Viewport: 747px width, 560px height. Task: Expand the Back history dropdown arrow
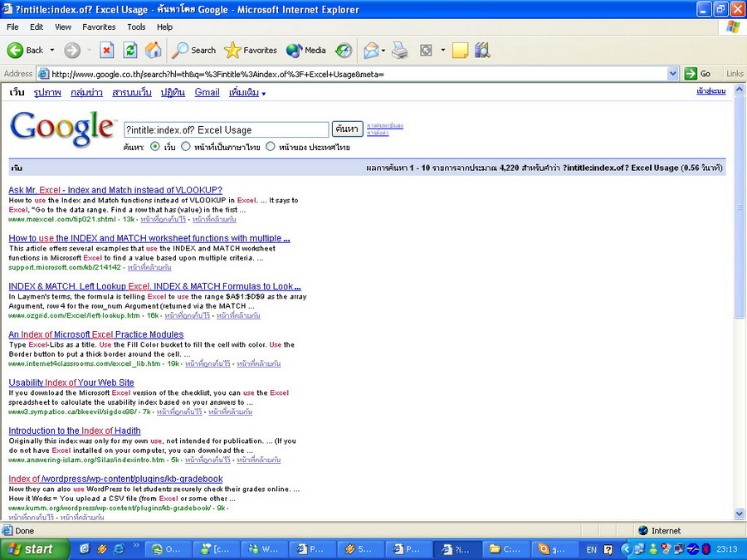(x=52, y=50)
